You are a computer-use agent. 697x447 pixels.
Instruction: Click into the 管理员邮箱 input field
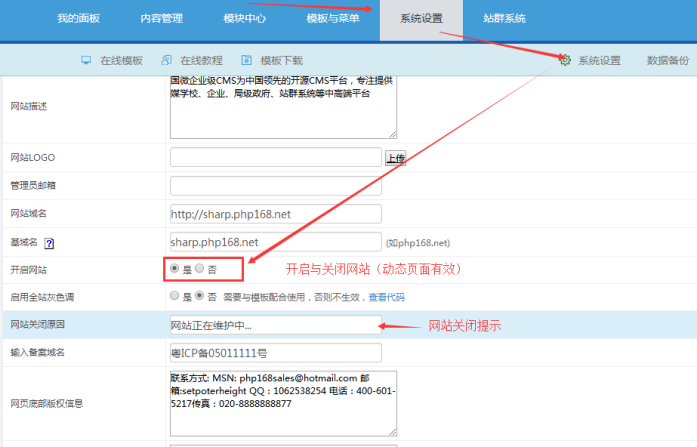276,186
